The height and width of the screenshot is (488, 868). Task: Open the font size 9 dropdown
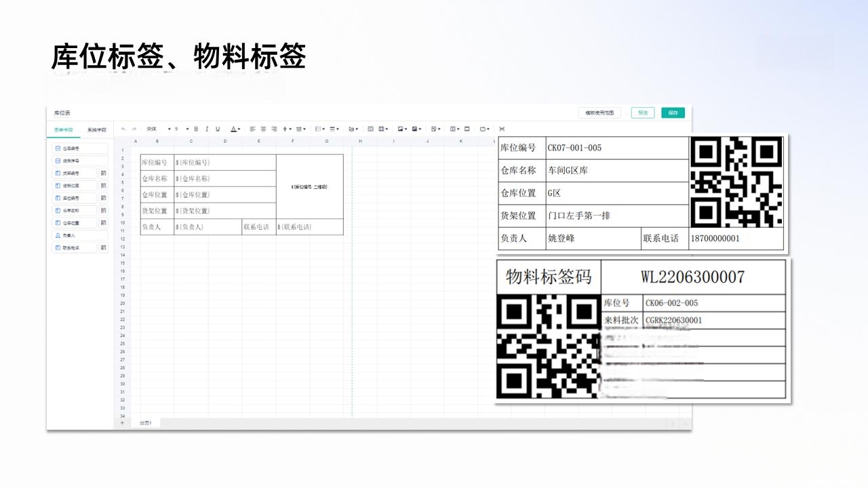[x=182, y=129]
